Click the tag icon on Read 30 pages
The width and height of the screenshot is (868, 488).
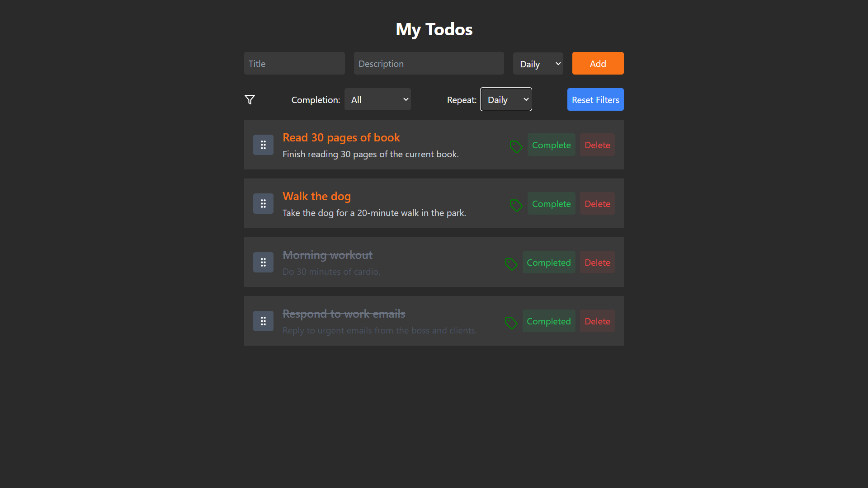pos(516,146)
